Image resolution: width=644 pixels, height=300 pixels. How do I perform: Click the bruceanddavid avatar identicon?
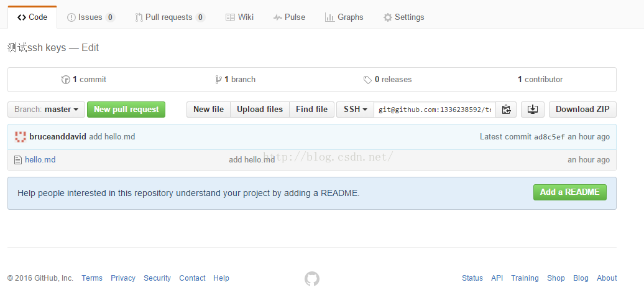tap(21, 137)
